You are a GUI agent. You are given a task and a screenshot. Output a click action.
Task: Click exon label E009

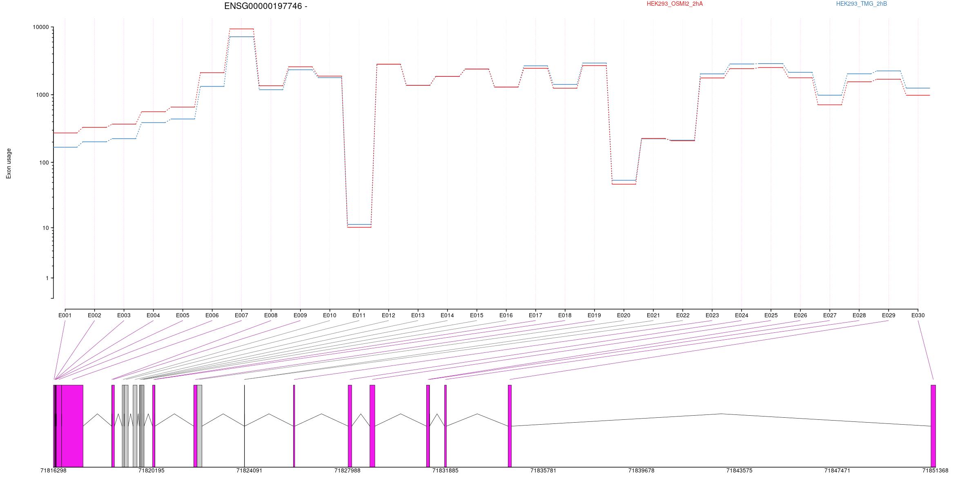tap(300, 315)
